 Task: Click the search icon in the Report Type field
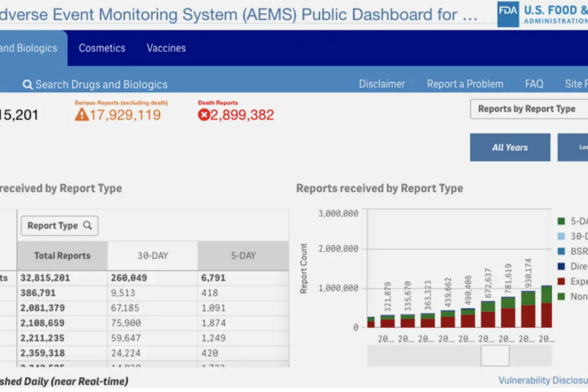tap(88, 225)
